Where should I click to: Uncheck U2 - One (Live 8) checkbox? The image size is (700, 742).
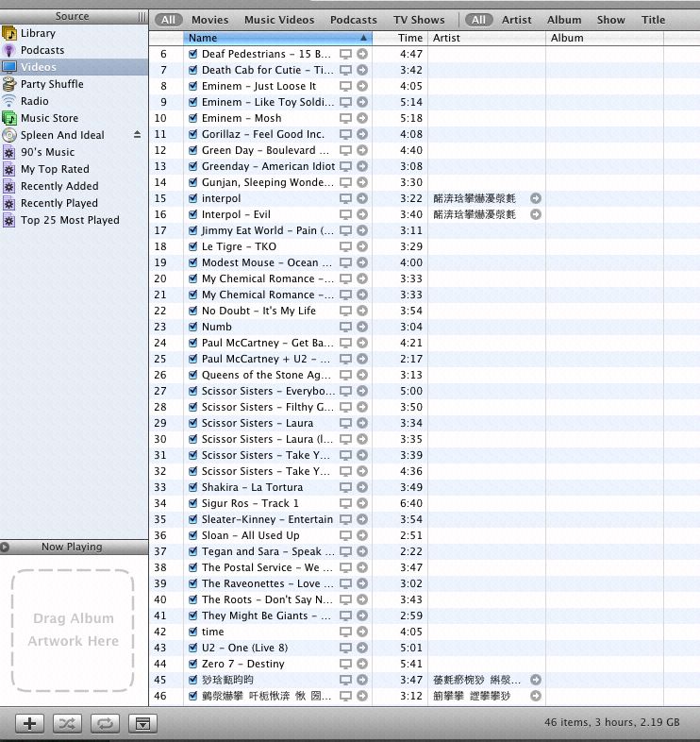click(193, 648)
